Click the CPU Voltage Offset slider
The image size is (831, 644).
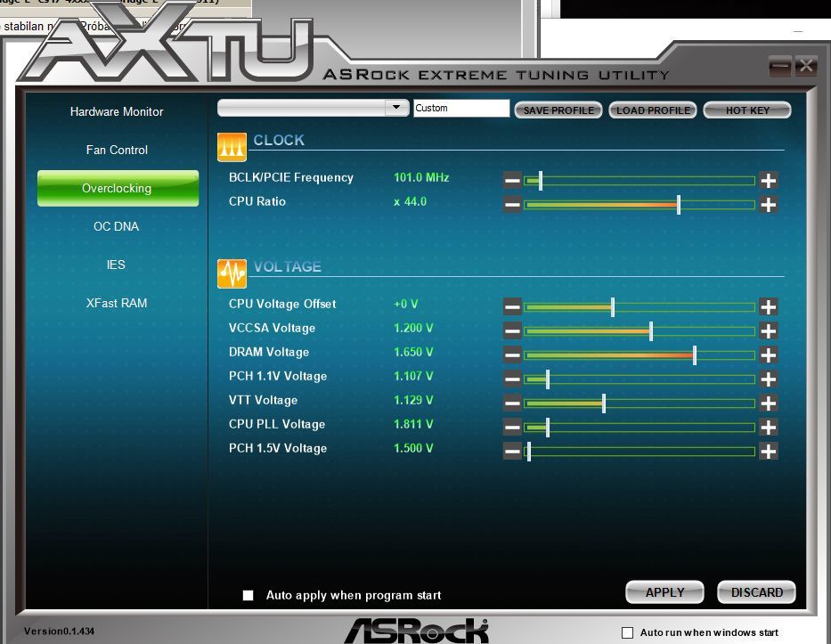click(640, 307)
